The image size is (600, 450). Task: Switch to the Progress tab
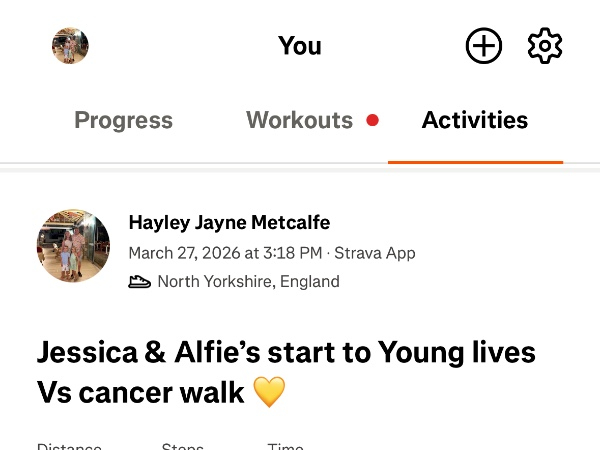123,121
